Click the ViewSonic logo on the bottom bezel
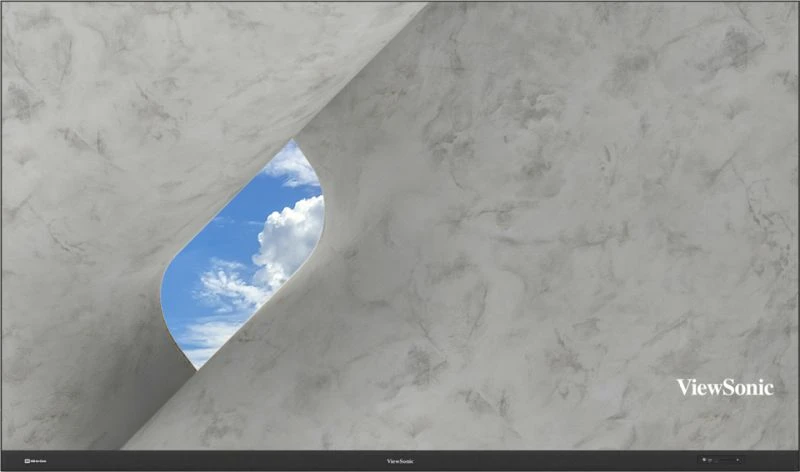Image resolution: width=800 pixels, height=472 pixels. click(x=399, y=461)
